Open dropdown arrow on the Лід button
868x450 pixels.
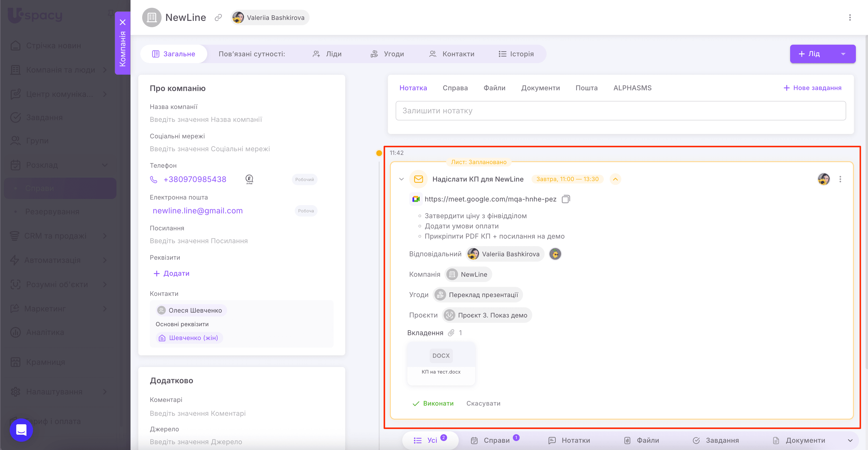[x=843, y=54]
